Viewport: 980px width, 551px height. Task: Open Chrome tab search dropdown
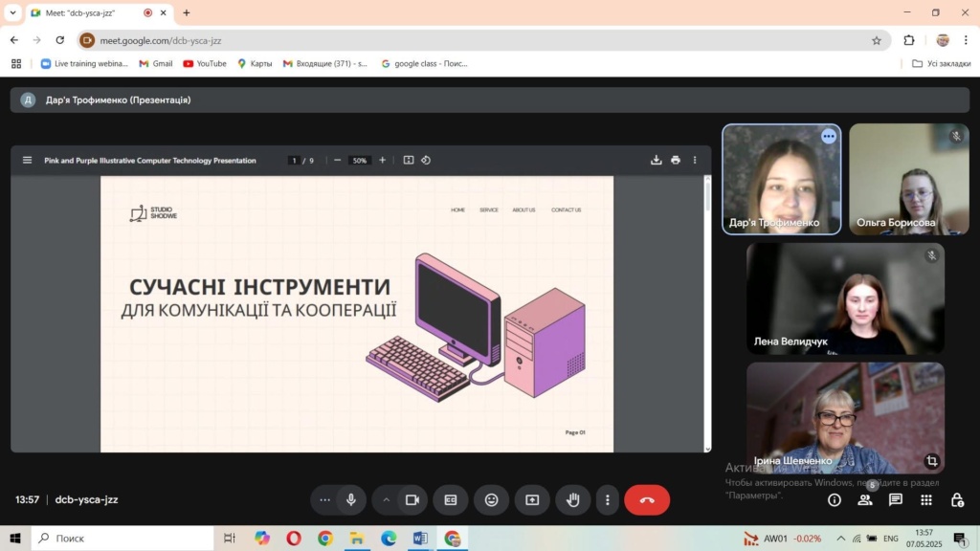point(12,12)
